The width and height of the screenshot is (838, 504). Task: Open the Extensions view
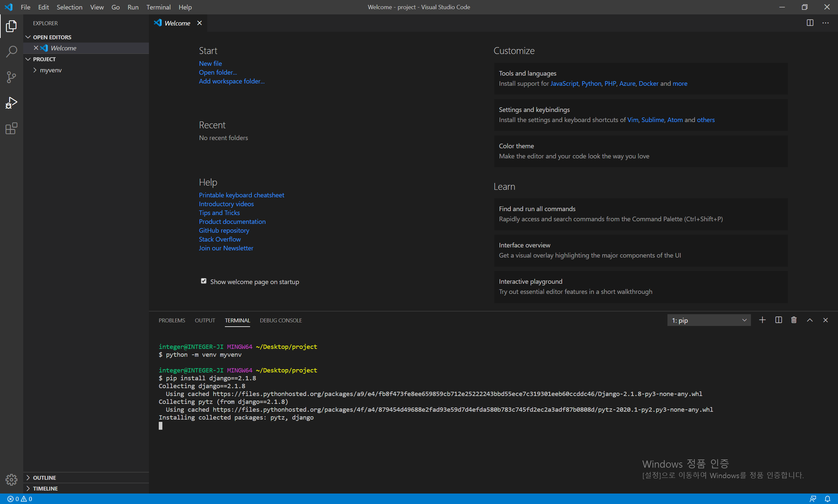tap(11, 128)
